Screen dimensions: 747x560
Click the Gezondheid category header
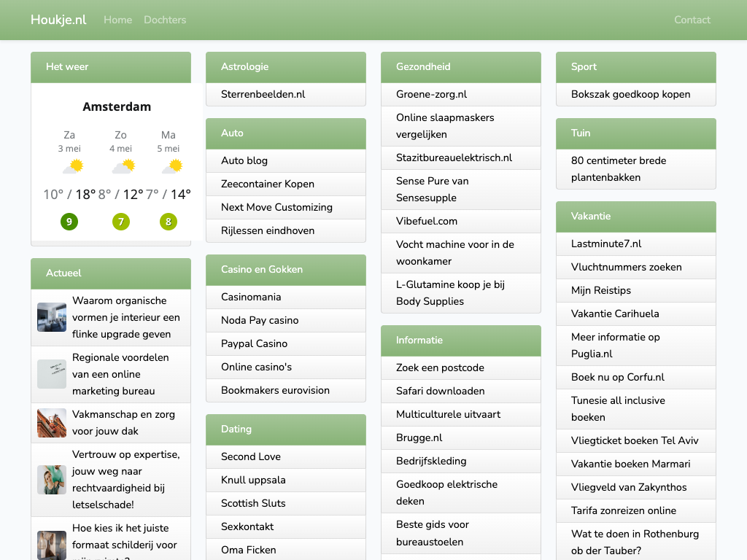coord(461,67)
